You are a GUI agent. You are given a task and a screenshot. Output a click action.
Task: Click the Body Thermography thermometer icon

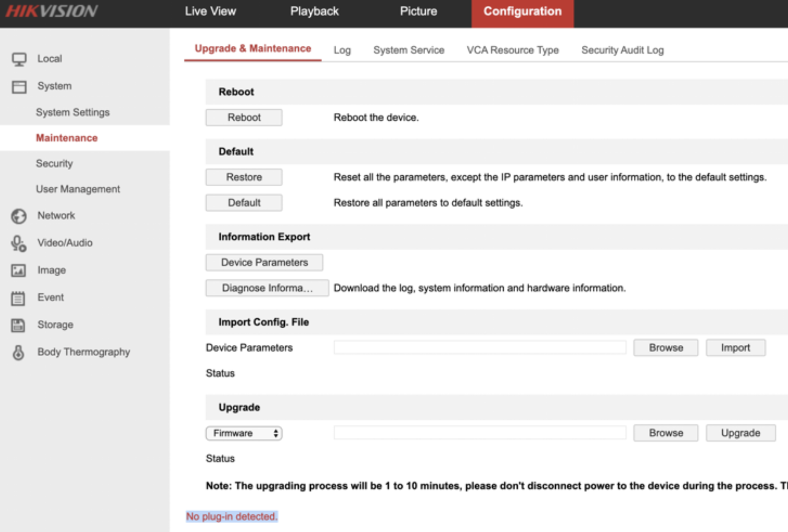(18, 352)
